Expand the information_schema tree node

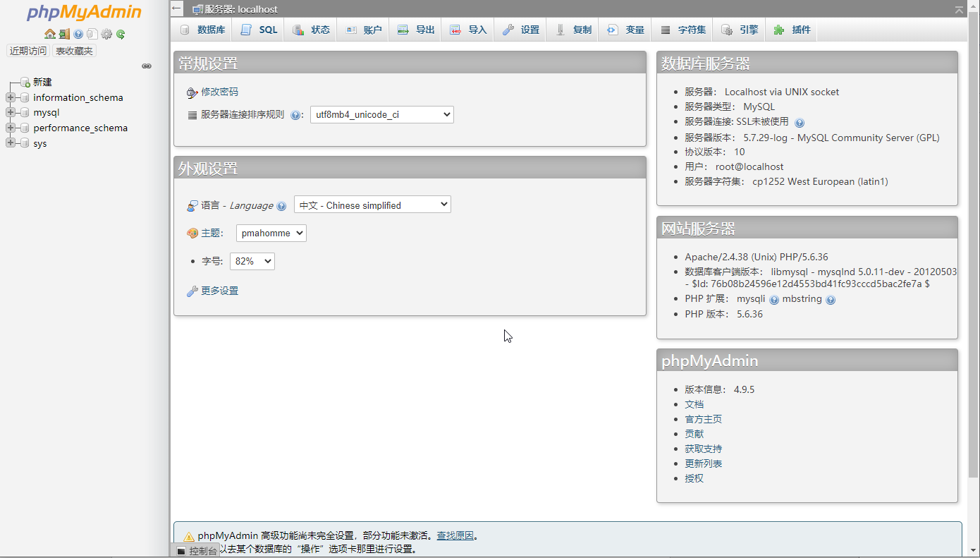tap(10, 97)
